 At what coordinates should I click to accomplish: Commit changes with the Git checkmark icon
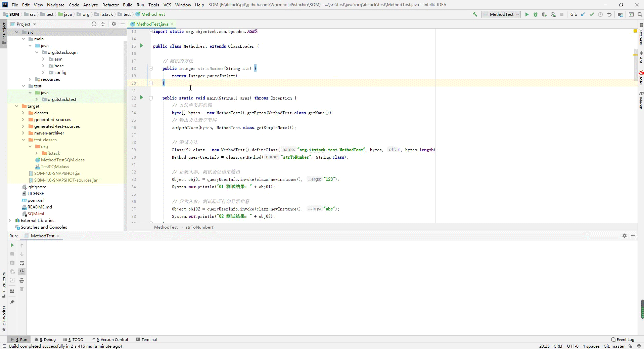(592, 14)
